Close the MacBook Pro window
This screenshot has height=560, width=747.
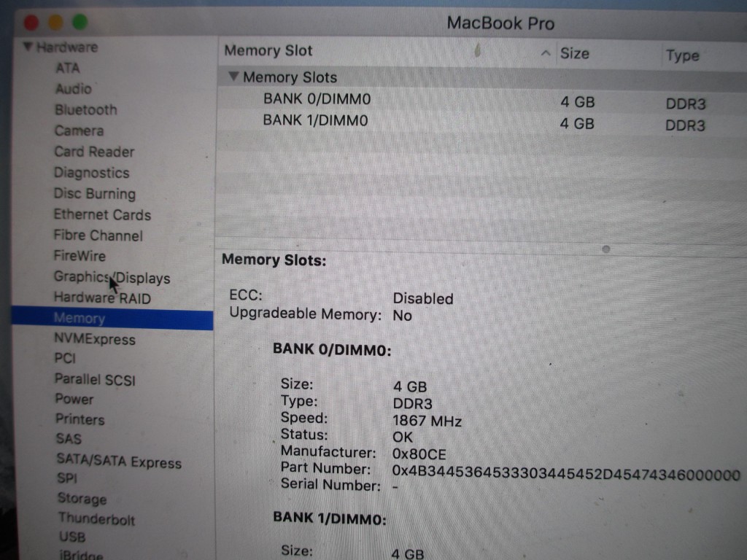(31, 23)
